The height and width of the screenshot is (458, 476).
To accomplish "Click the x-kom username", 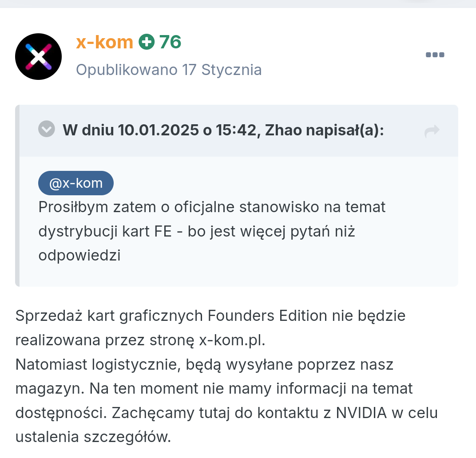I will coord(105,42).
